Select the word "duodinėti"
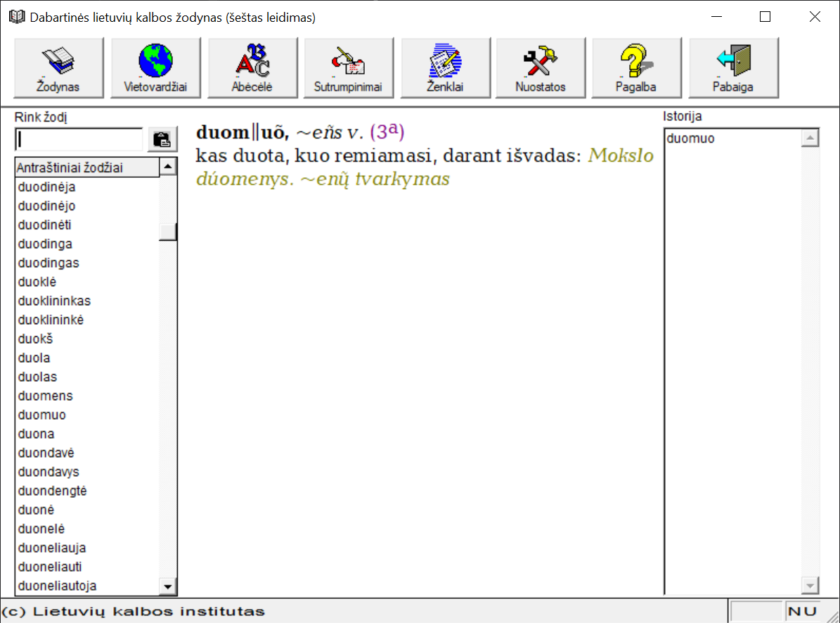 44,225
